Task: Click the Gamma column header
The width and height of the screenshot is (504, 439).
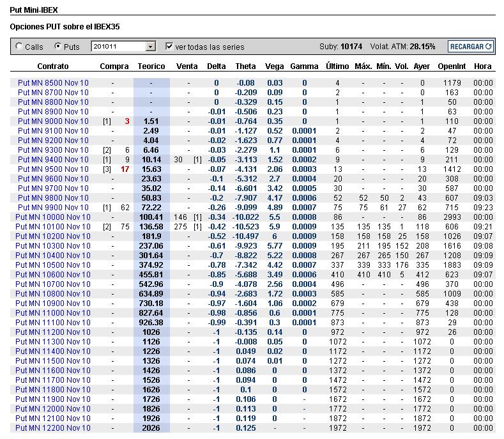Action: [x=305, y=66]
